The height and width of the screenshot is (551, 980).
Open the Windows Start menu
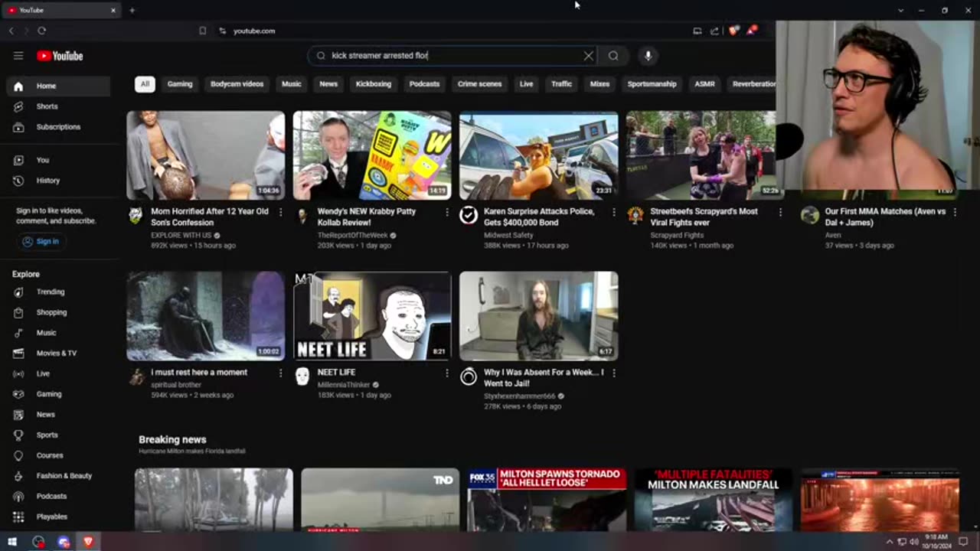(12, 542)
